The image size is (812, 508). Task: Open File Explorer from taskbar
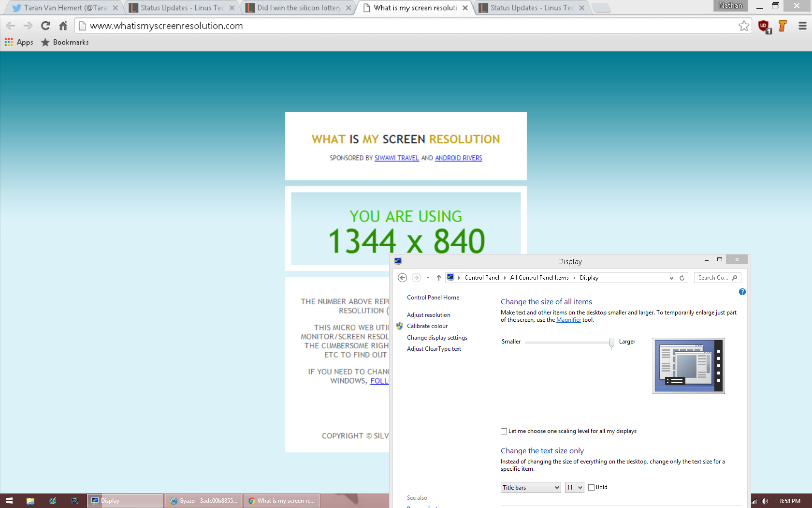pos(30,501)
